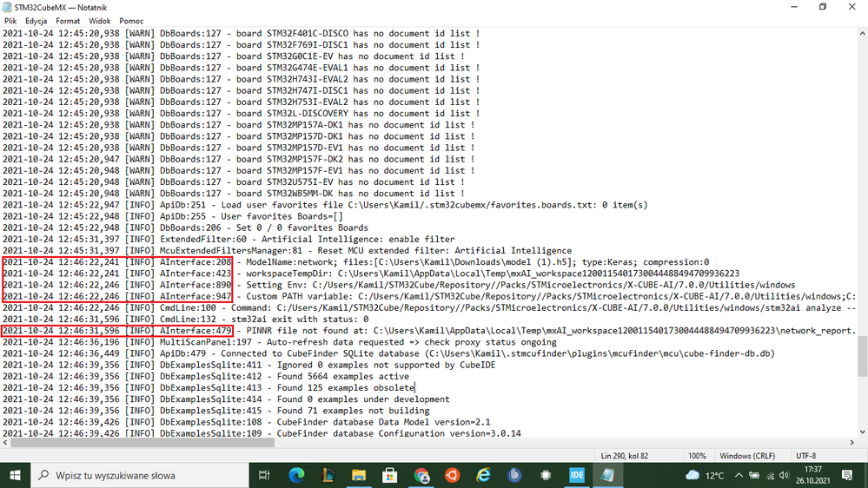
Task: Open Ubuntu from the taskbar
Action: (x=453, y=475)
